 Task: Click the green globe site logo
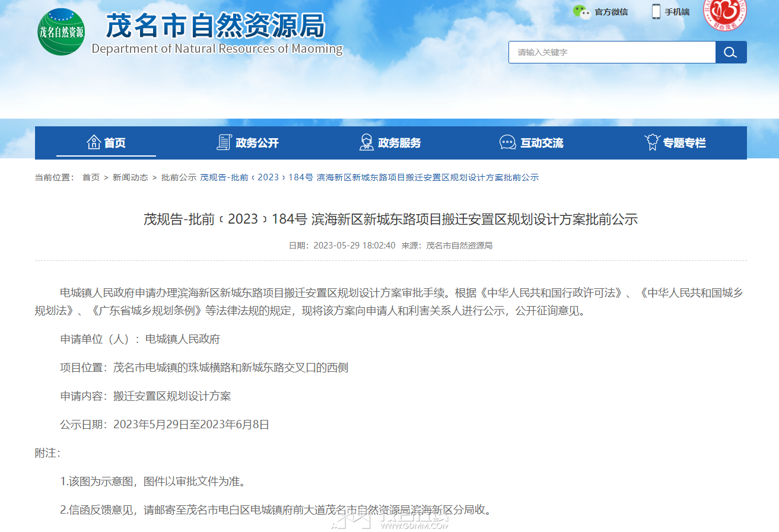[x=61, y=32]
